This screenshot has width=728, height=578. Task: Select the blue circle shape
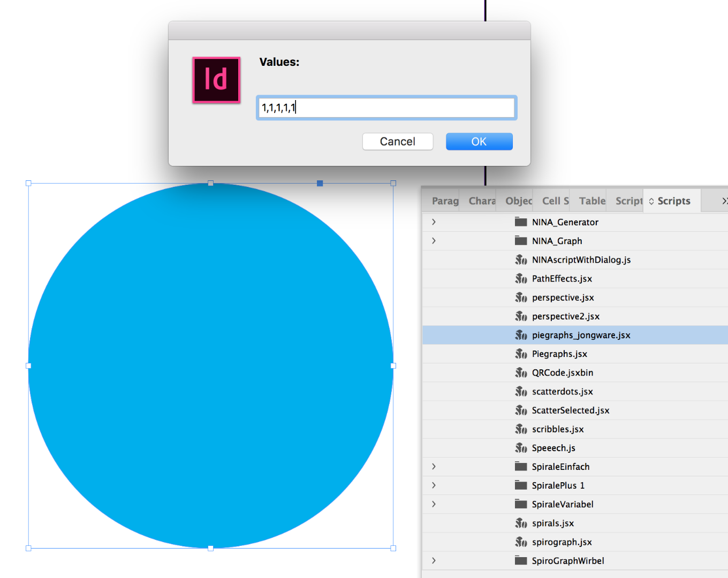coord(210,366)
